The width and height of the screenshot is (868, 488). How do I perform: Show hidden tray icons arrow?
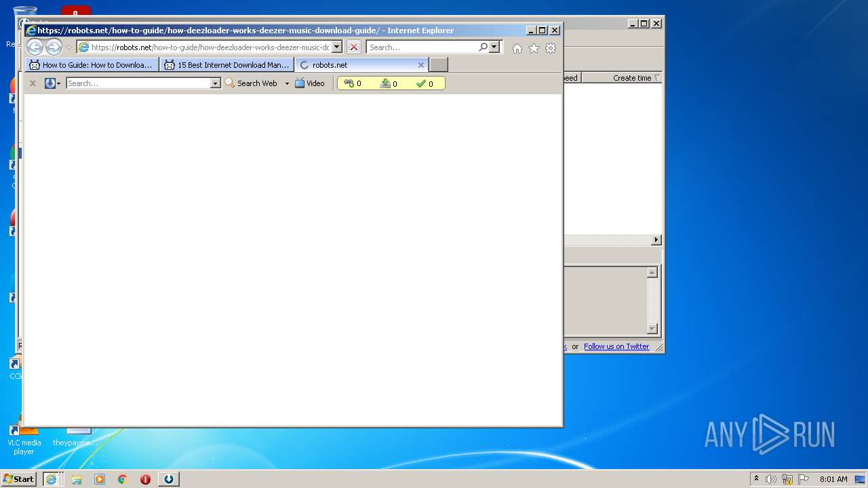756,479
